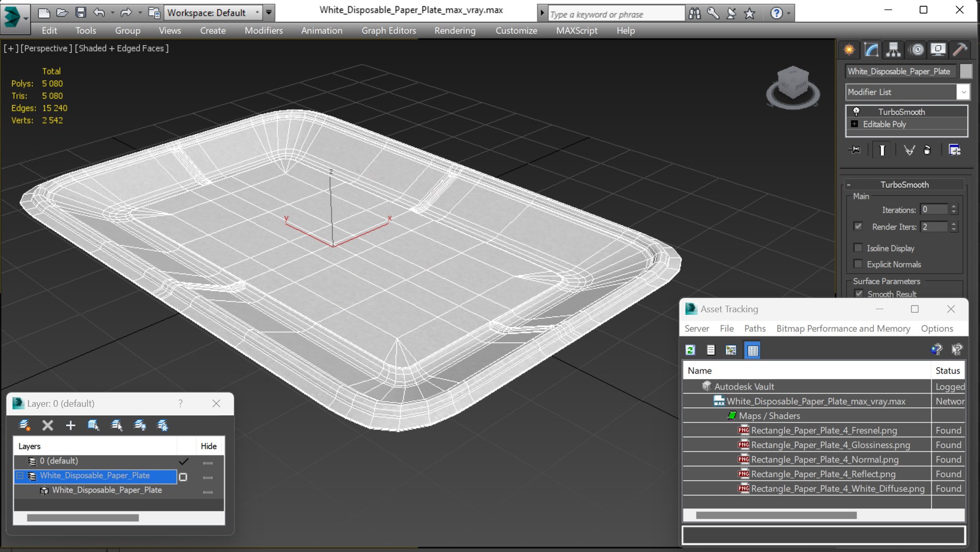Click the Perspective viewport label
The width and height of the screenshot is (980, 552).
point(46,48)
